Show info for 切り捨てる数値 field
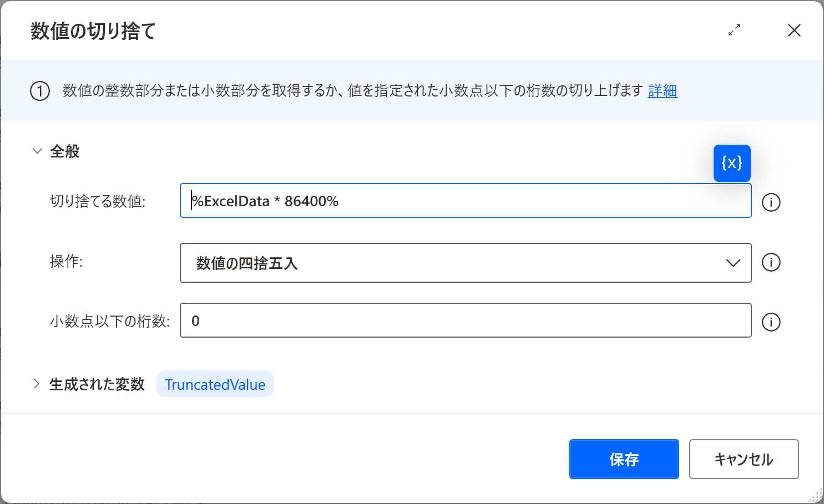This screenshot has width=824, height=504. (771, 202)
